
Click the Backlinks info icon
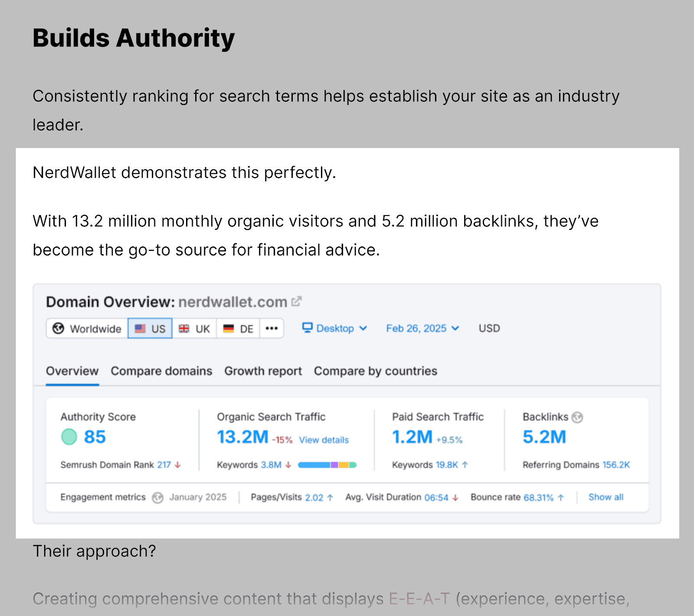[x=577, y=417]
